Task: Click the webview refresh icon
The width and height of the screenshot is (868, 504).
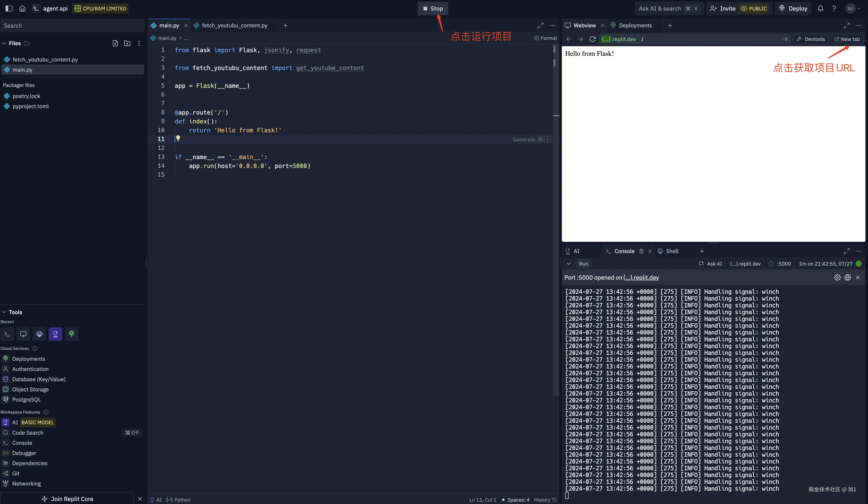Action: [592, 39]
